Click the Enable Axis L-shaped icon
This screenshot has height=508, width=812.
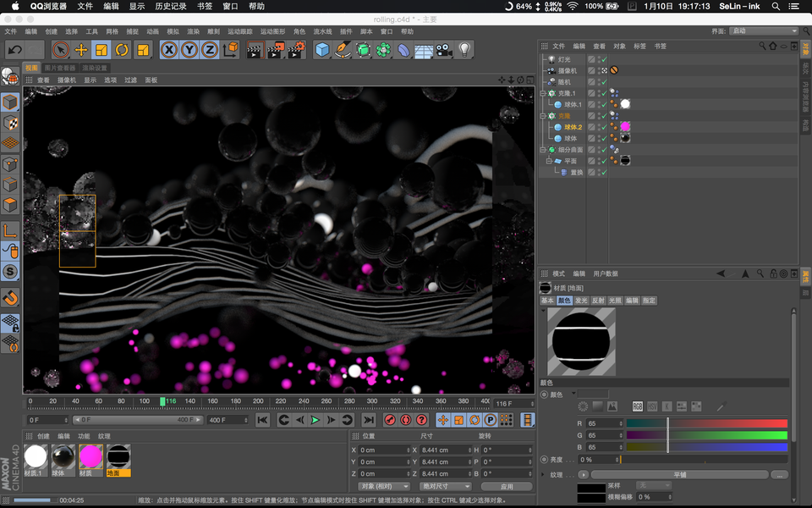pyautogui.click(x=10, y=230)
